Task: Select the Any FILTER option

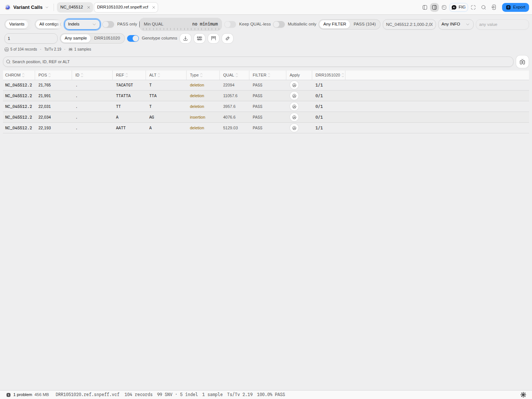Action: point(335,24)
